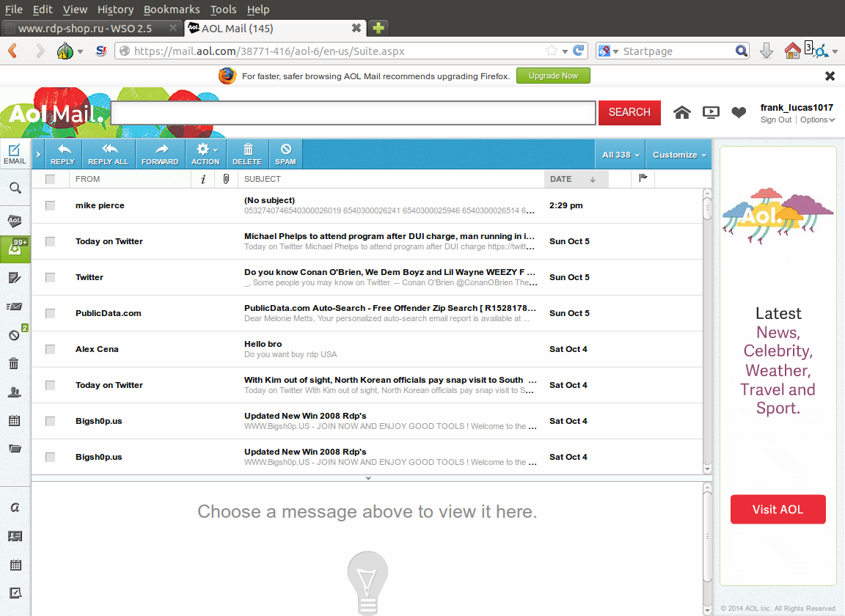
Task: Go to AOL home via house icon
Action: [681, 112]
